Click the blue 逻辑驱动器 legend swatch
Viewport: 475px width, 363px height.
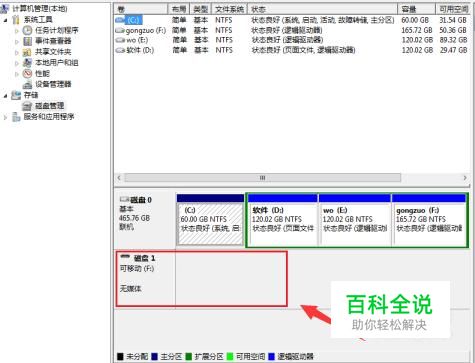271,357
